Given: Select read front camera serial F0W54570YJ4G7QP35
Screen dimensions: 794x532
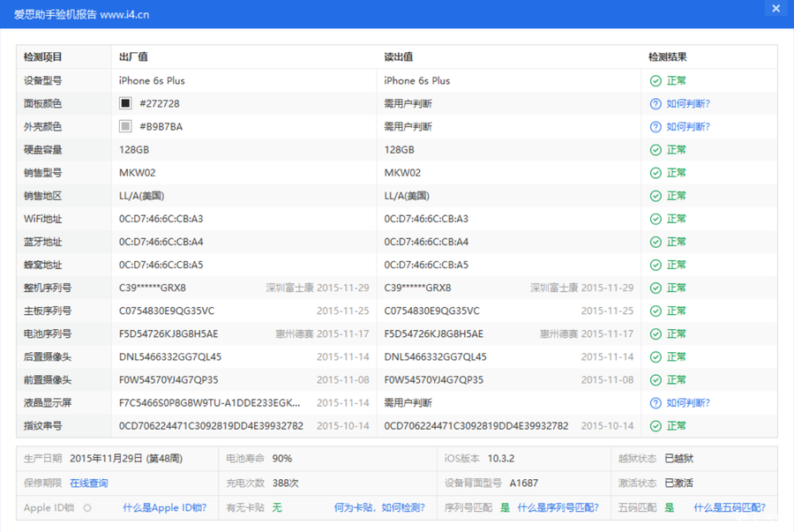Looking at the screenshot, I should [x=433, y=380].
